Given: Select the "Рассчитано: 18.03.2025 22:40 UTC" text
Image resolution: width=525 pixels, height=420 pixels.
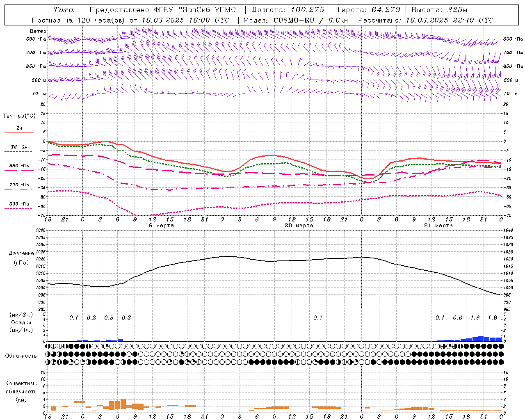Looking at the screenshot, I should click(426, 20).
